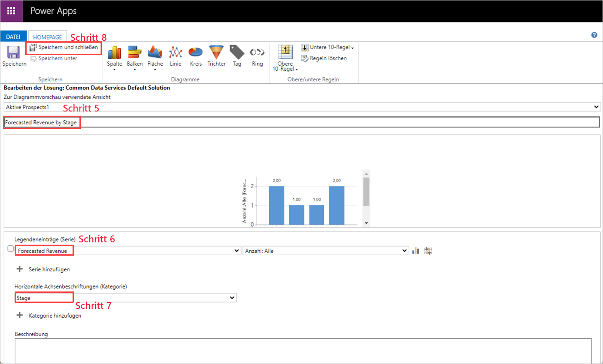
Task: Click inside the Beschreibung text field
Action: 299,351
